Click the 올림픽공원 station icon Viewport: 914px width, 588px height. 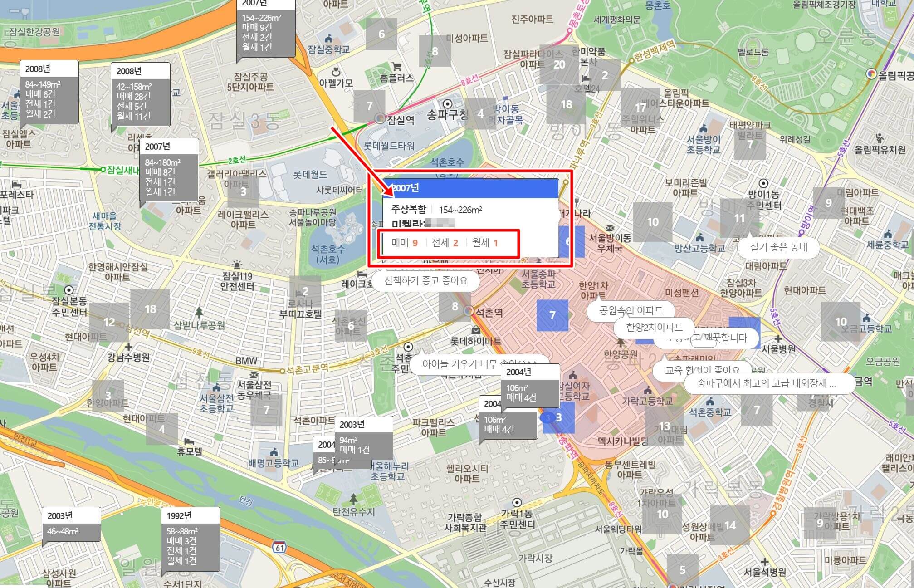pos(871,74)
